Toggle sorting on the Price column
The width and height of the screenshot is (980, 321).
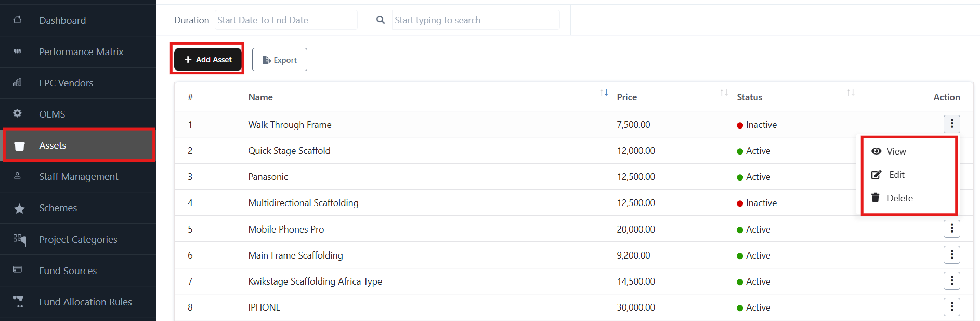(723, 93)
